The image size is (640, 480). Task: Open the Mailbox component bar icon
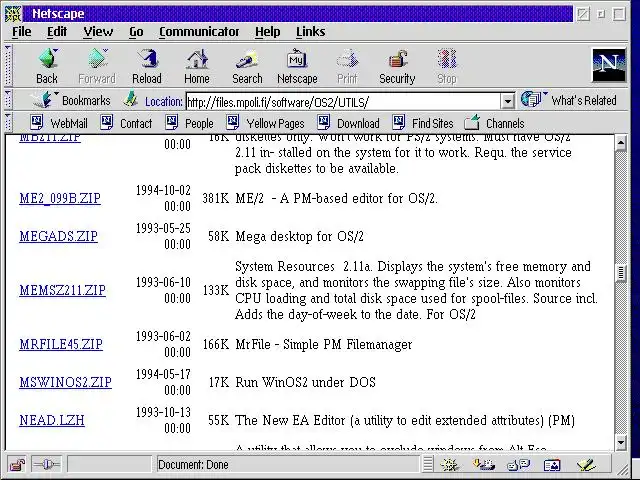(x=484, y=465)
